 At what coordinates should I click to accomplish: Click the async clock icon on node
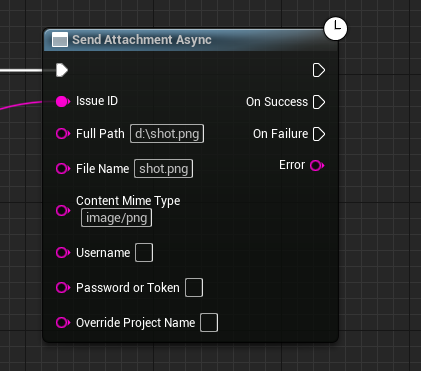pos(336,29)
